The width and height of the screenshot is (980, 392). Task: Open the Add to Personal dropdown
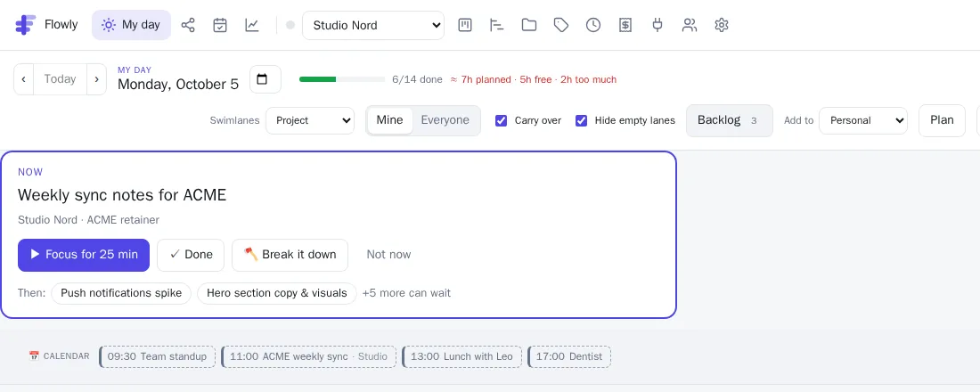click(x=863, y=120)
